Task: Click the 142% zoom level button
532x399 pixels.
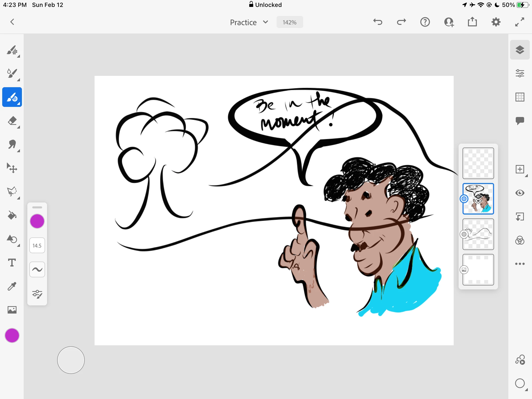Action: click(x=290, y=22)
